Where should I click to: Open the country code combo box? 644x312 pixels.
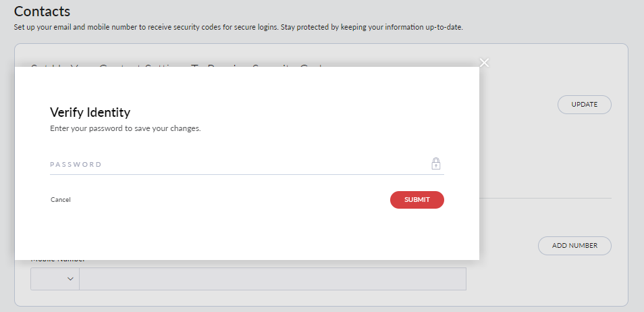coord(55,280)
